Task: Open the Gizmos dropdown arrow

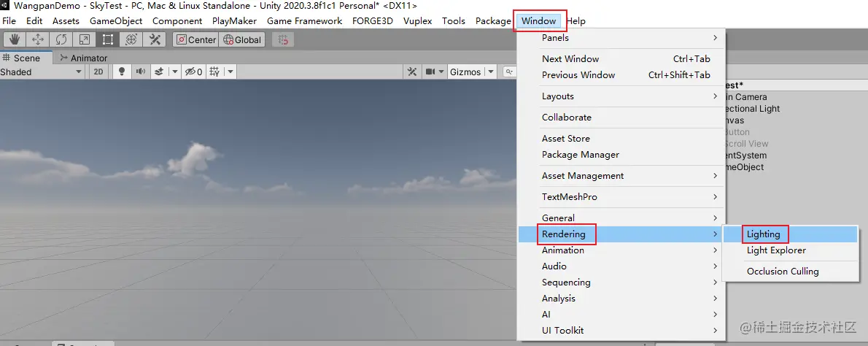Action: pos(490,72)
